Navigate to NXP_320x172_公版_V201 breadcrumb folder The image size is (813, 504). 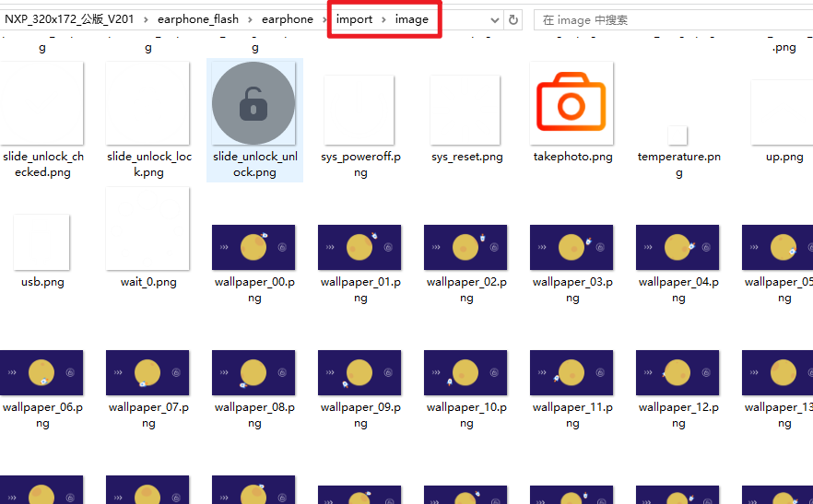69,19
